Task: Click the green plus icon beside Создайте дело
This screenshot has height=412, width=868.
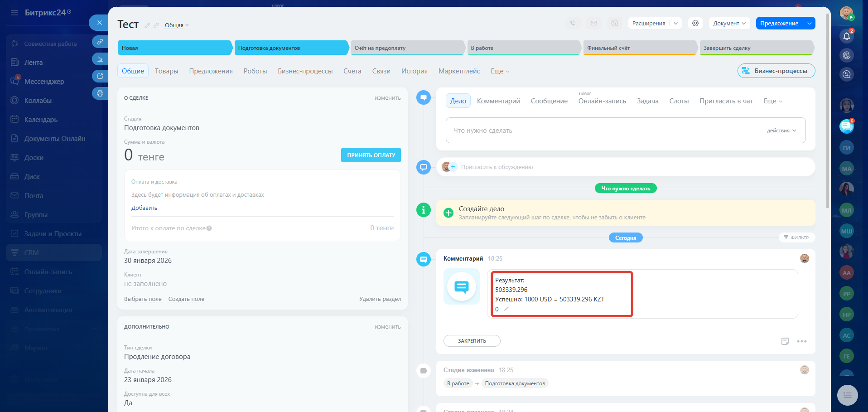Action: tap(448, 213)
